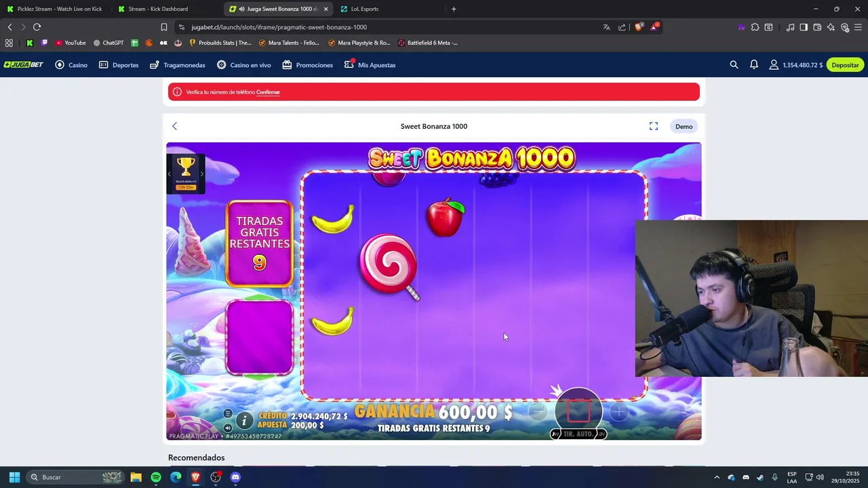Mute the game sound icon
The width and height of the screenshot is (868, 488).
(x=228, y=428)
